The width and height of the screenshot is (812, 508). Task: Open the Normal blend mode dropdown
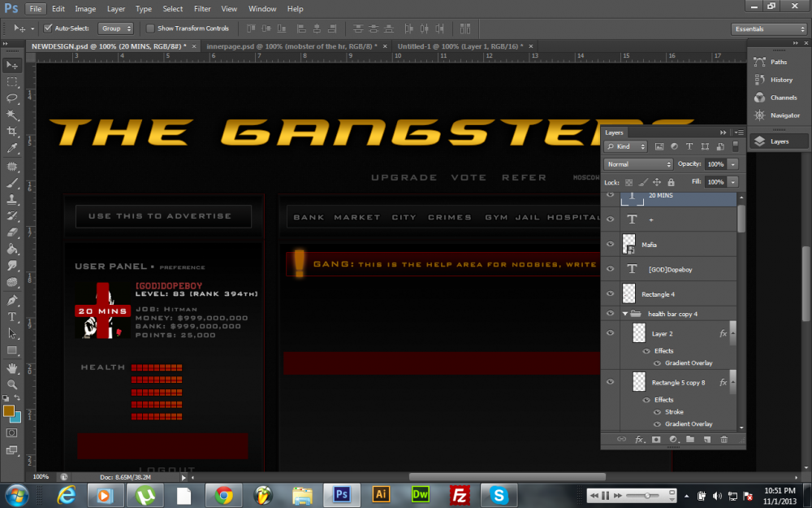pos(639,164)
